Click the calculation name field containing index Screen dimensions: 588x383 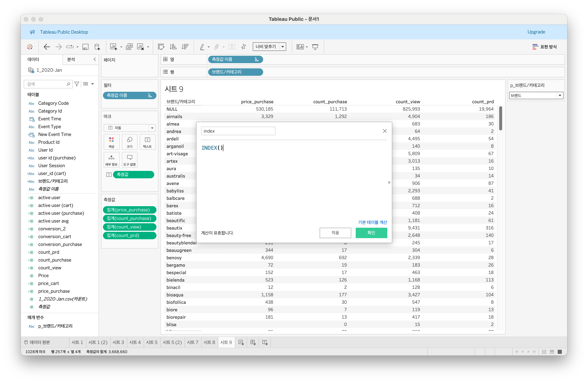(238, 131)
